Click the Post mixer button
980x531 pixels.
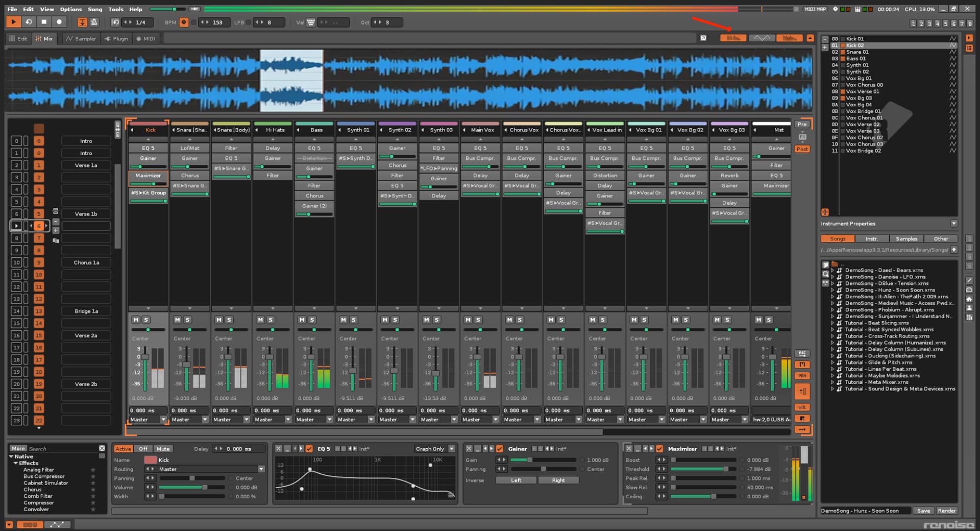(x=802, y=149)
